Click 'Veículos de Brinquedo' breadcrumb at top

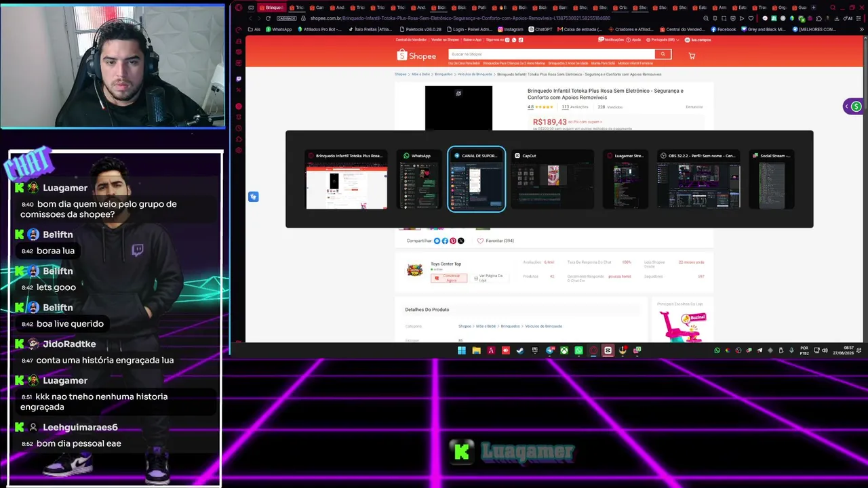tap(475, 74)
